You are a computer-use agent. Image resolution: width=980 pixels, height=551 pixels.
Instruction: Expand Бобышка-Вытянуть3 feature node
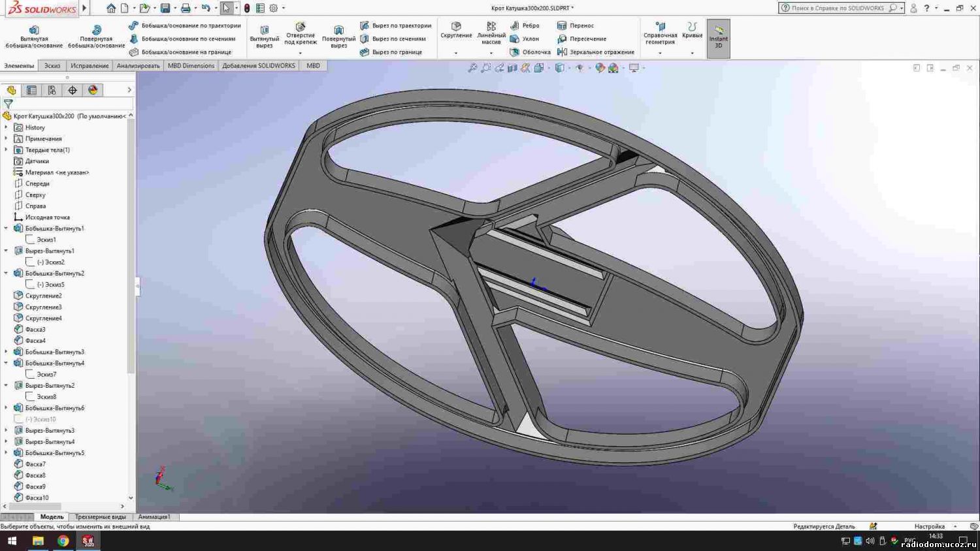pos(7,352)
